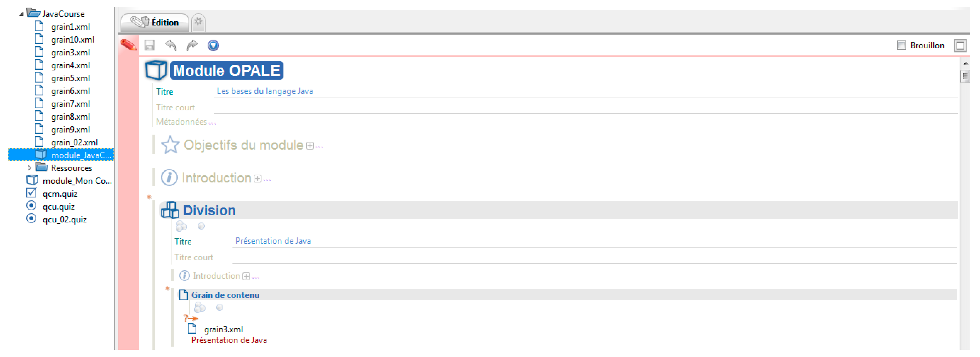
Task: Click the save disk icon
Action: coord(149,45)
